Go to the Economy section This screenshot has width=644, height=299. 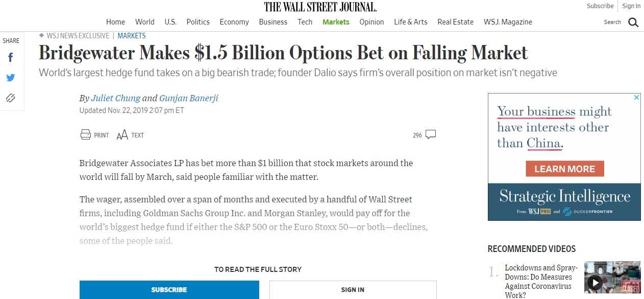point(234,22)
